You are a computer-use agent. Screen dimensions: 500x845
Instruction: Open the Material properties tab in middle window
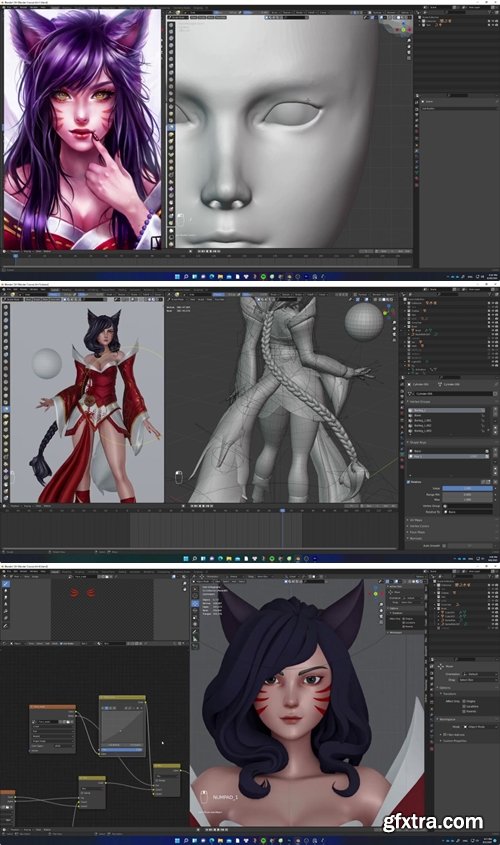[x=402, y=460]
